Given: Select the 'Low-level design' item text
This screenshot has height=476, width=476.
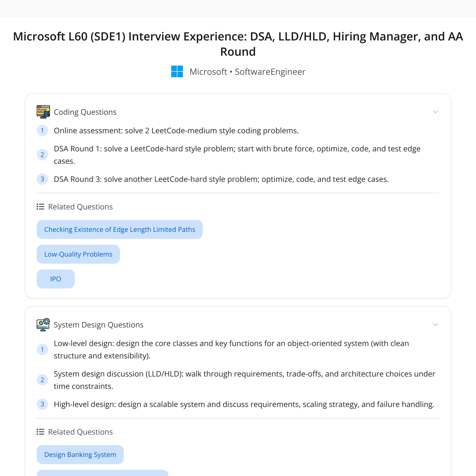Looking at the screenshot, I should click(231, 350).
